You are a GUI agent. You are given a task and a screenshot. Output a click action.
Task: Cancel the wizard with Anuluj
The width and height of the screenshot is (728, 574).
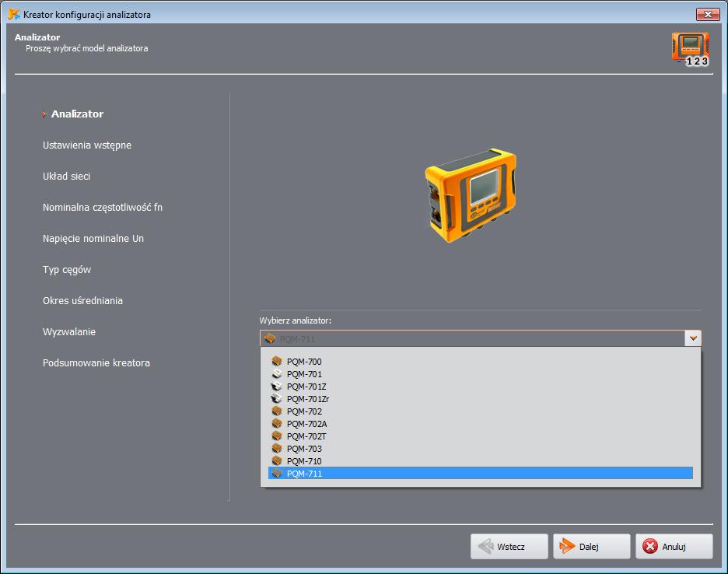(x=674, y=546)
